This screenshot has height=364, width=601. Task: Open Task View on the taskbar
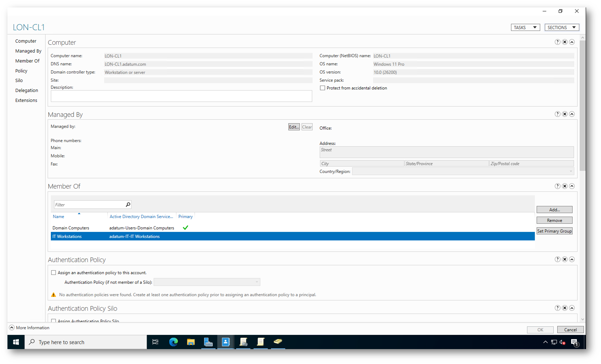pyautogui.click(x=155, y=342)
